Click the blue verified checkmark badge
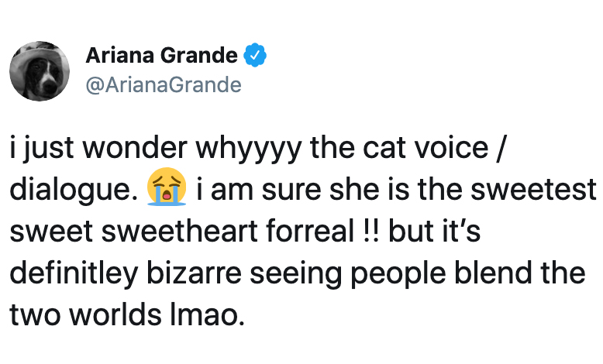 255,55
